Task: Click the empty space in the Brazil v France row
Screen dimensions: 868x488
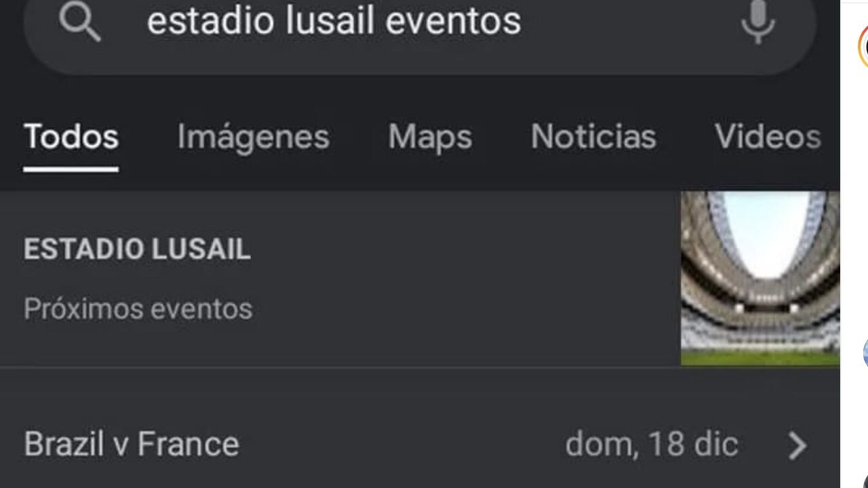Action: (400, 445)
